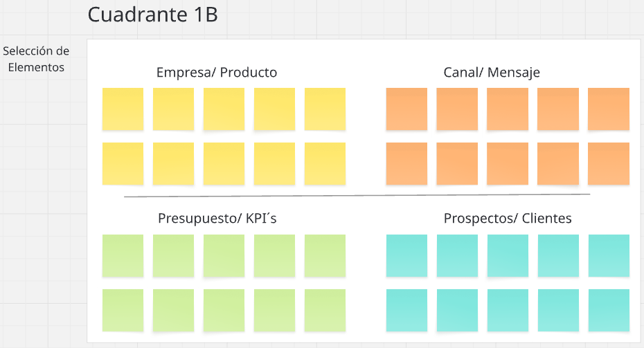Click the "Prospectos/ Clientes" heading
The width and height of the screenshot is (644, 348).
(508, 219)
